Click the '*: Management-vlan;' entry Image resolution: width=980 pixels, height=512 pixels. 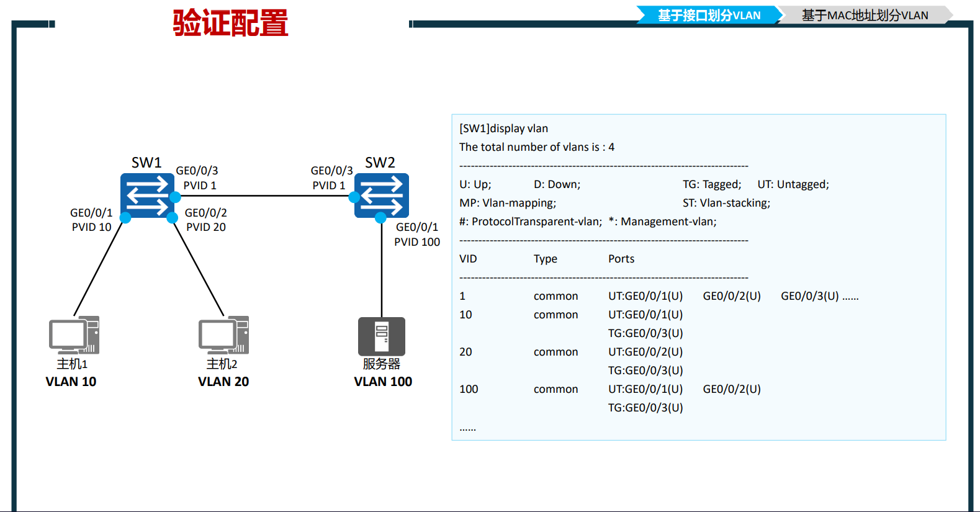click(x=662, y=222)
